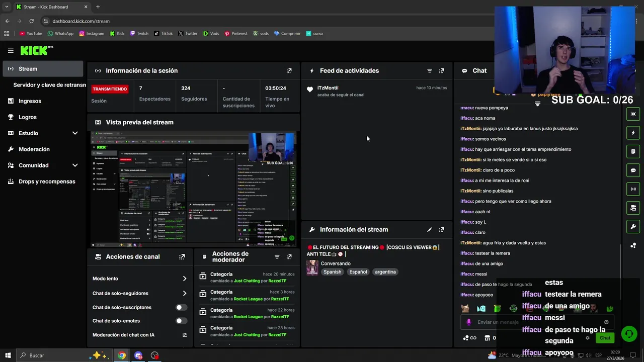Toggle Chat de solo-suscriptores switch

pos(181,307)
